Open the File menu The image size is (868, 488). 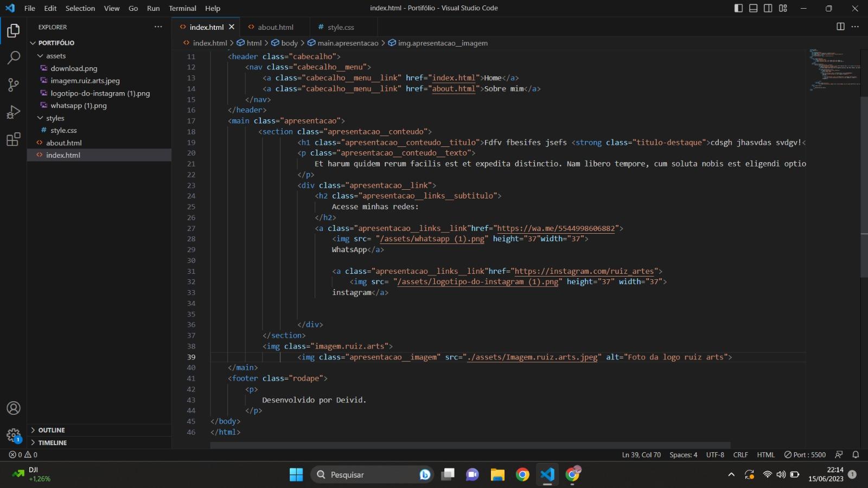(30, 8)
